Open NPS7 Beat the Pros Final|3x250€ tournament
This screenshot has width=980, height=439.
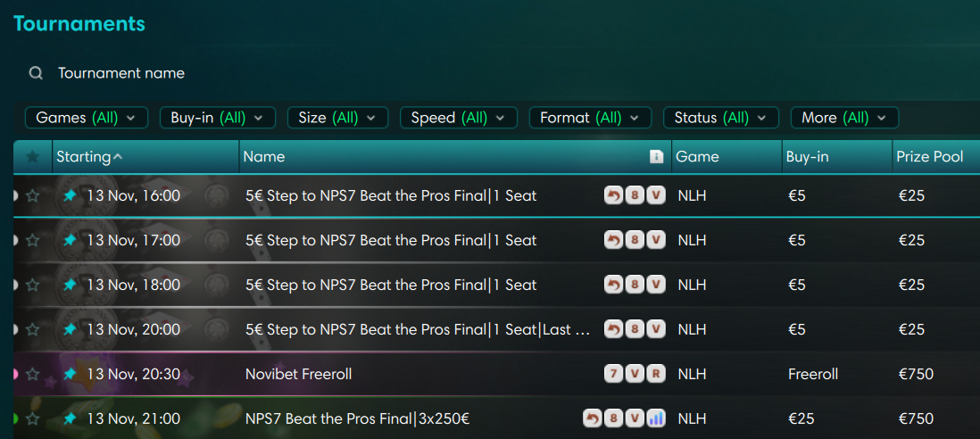pyautogui.click(x=357, y=418)
